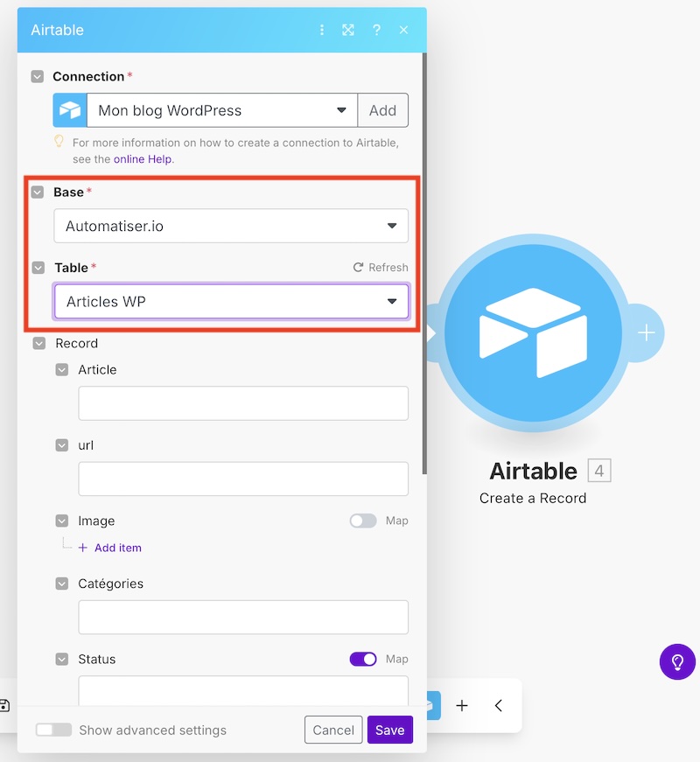Open the online Help link
Image resolution: width=700 pixels, height=762 pixels.
(143, 159)
